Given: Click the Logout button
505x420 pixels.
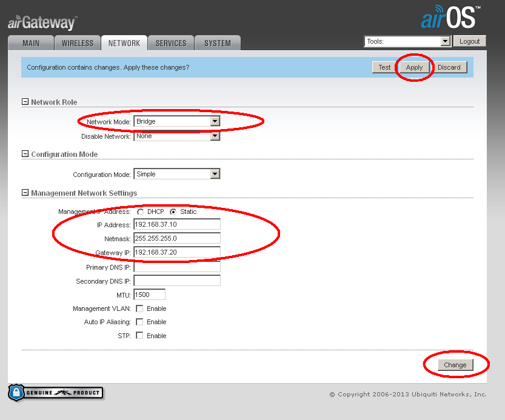Looking at the screenshot, I should tap(470, 41).
